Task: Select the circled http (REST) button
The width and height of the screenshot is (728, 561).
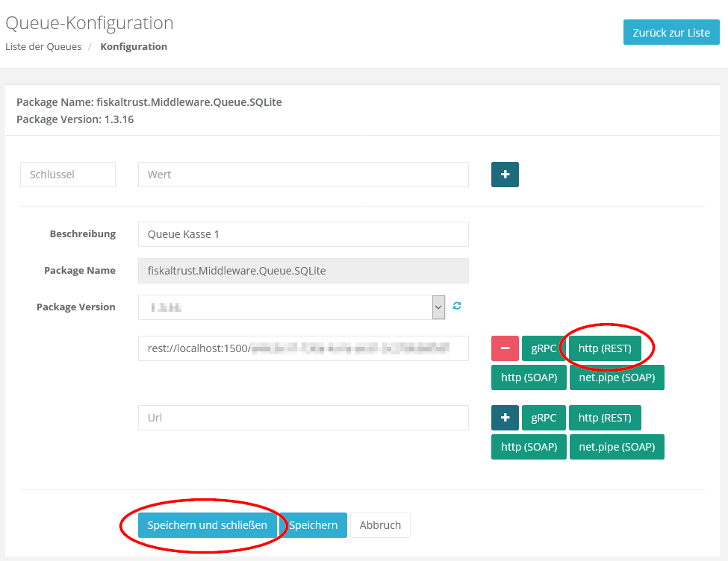Action: (605, 348)
